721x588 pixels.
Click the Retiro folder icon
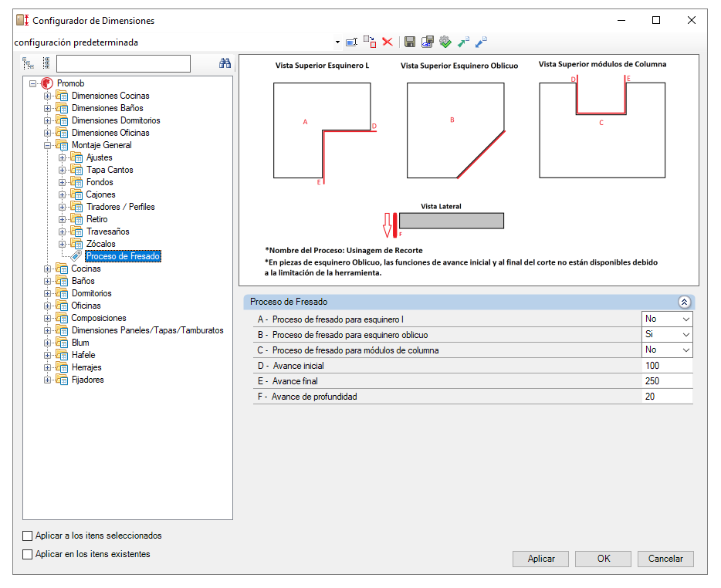point(76,219)
